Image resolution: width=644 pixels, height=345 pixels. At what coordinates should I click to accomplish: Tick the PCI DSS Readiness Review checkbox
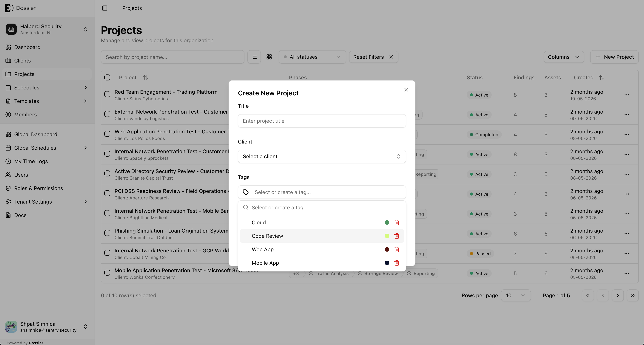pyautogui.click(x=107, y=193)
